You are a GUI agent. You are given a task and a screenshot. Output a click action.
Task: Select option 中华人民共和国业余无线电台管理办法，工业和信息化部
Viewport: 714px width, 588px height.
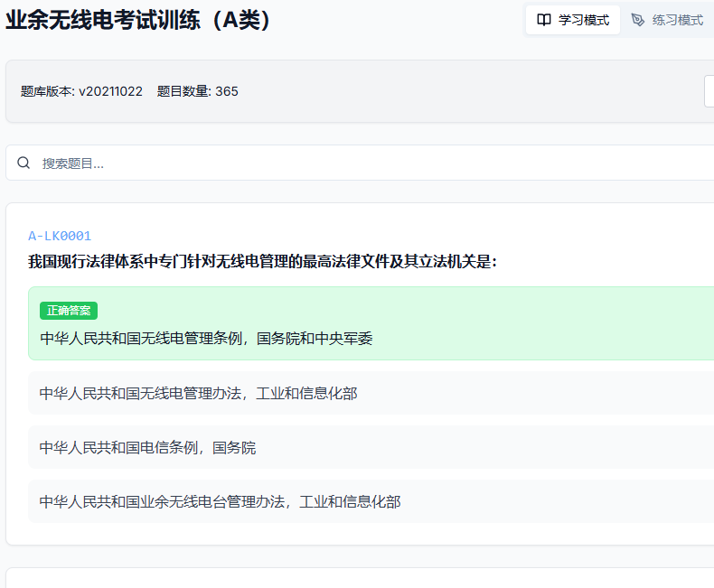click(x=220, y=501)
